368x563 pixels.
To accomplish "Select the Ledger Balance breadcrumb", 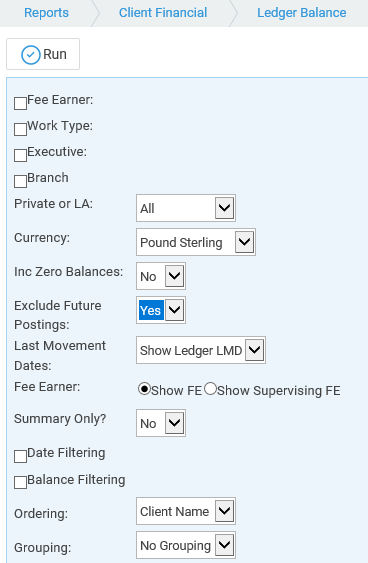I will 302,13.
